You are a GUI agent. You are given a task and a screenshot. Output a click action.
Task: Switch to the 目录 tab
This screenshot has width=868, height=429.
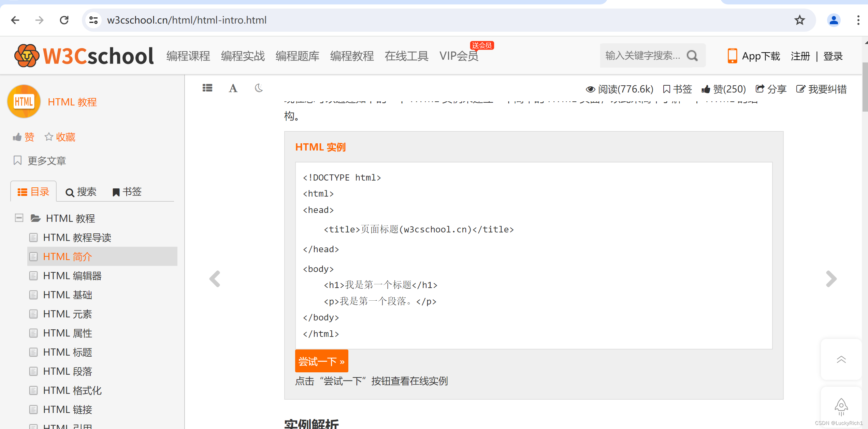tap(33, 192)
